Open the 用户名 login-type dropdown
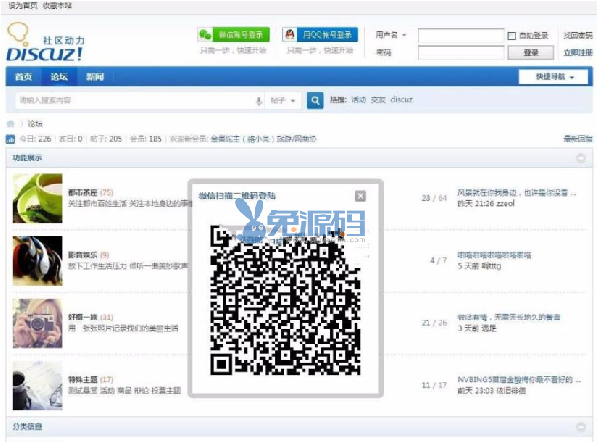The height and width of the screenshot is (442, 600). pos(390,35)
